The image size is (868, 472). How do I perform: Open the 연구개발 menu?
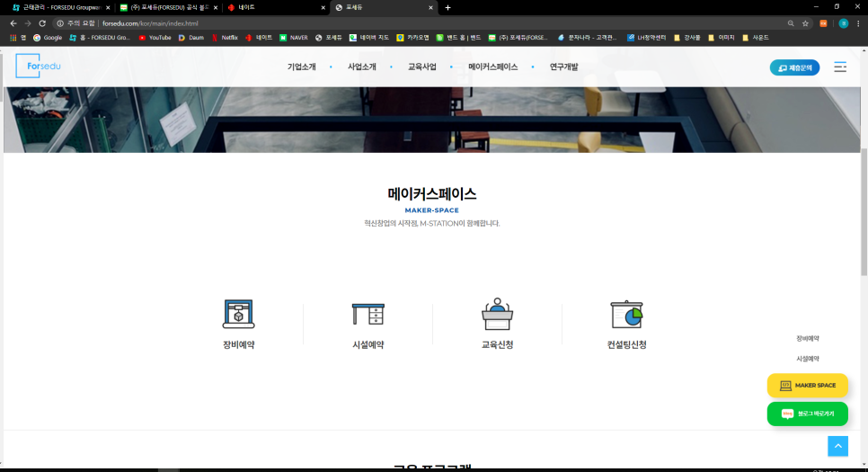[563, 67]
